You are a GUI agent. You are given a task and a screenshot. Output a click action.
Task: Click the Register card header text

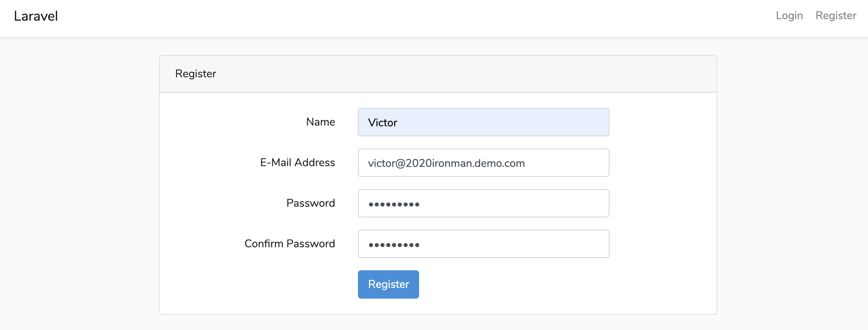click(x=195, y=74)
